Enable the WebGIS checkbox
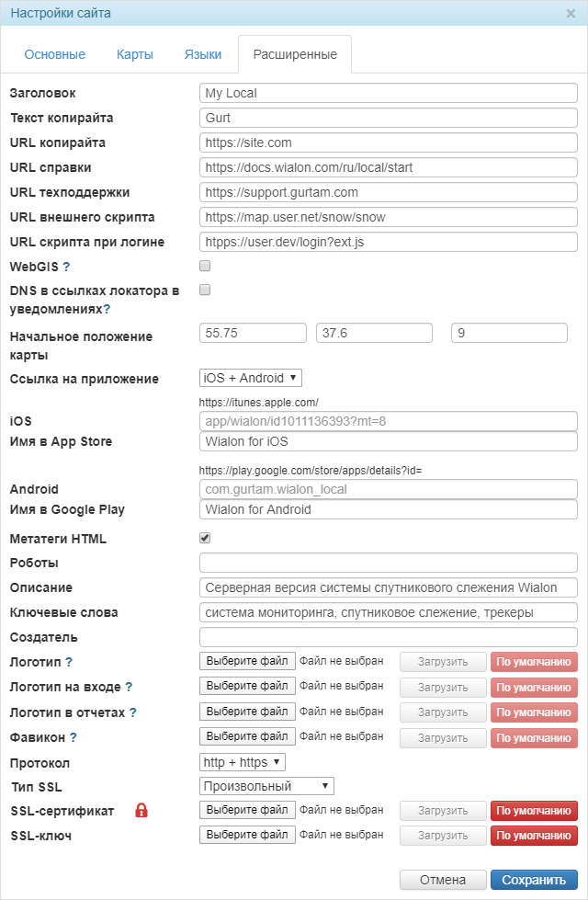This screenshot has height=900, width=588. (x=205, y=266)
